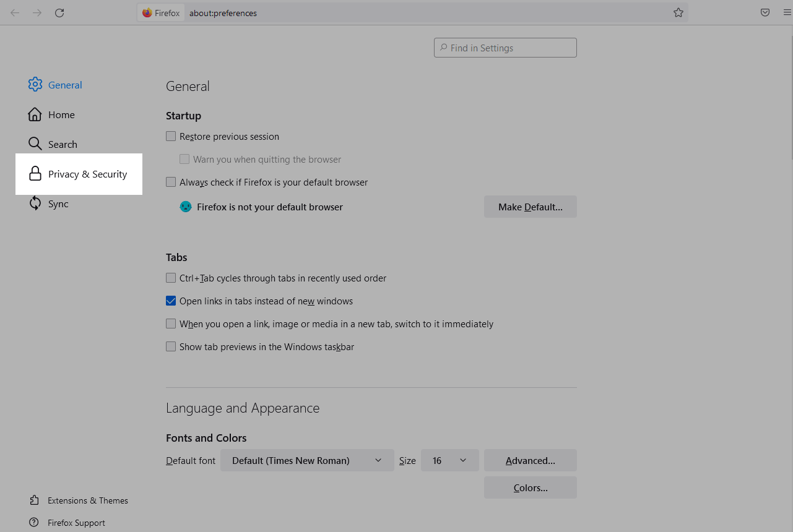
Task: Click the General gear icon in sidebar
Action: click(x=35, y=85)
